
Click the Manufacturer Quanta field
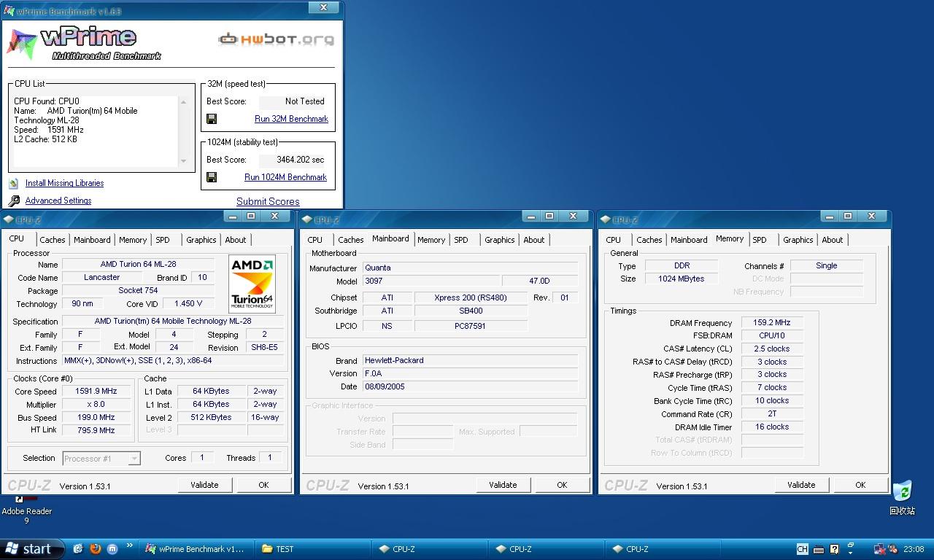click(470, 268)
